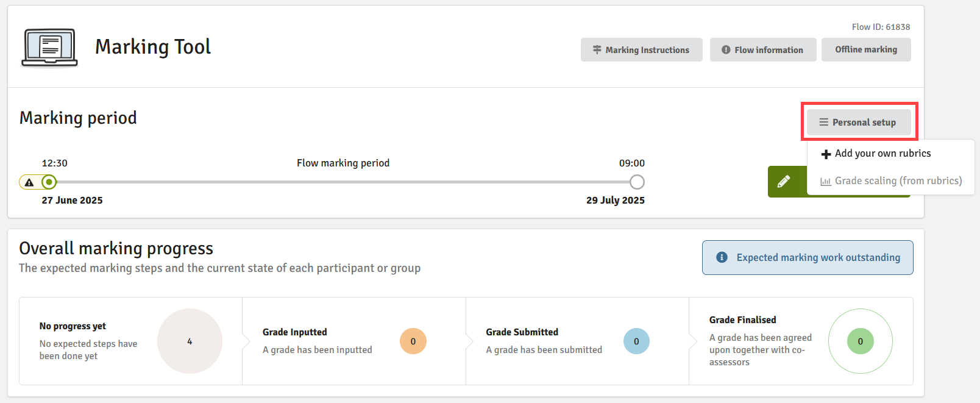980x403 pixels.
Task: Select the No progress yet circle showing 4
Action: tap(190, 341)
